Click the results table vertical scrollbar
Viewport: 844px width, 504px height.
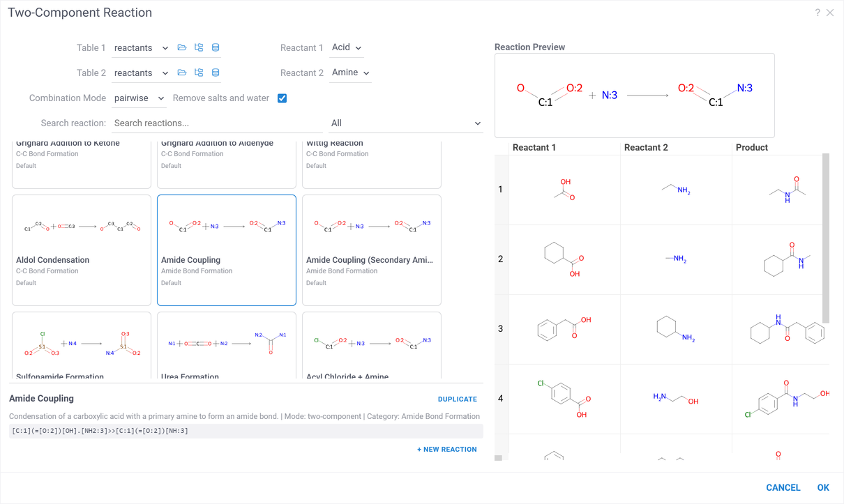click(x=827, y=238)
